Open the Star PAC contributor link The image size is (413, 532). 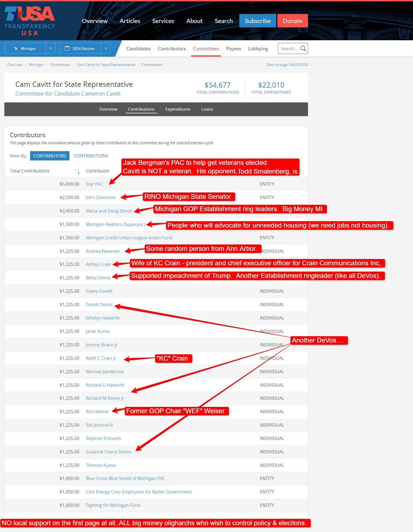94,184
